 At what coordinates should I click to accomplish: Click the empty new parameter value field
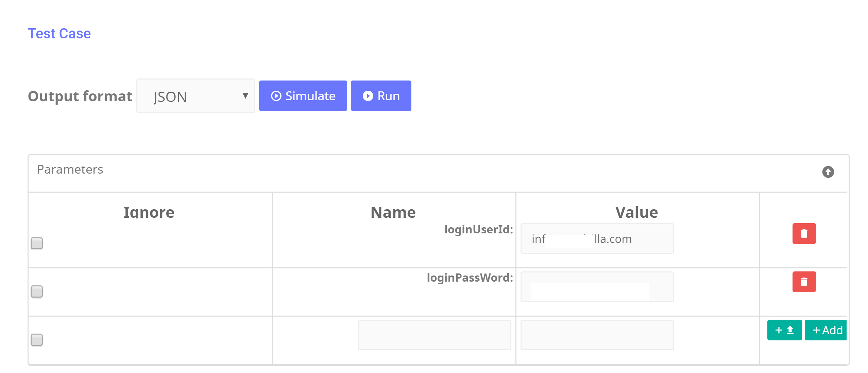pyautogui.click(x=597, y=335)
